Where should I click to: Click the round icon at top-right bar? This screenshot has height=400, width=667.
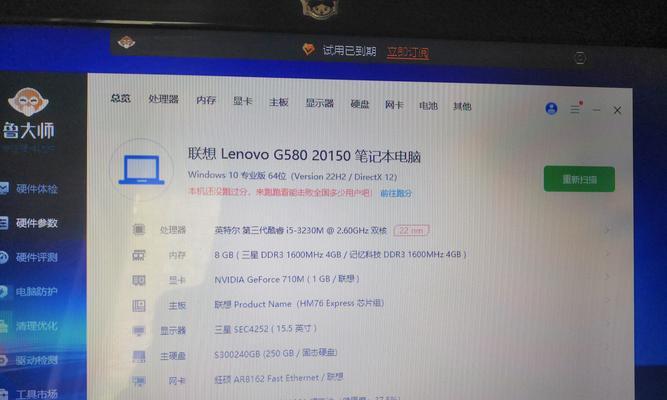(x=580, y=57)
